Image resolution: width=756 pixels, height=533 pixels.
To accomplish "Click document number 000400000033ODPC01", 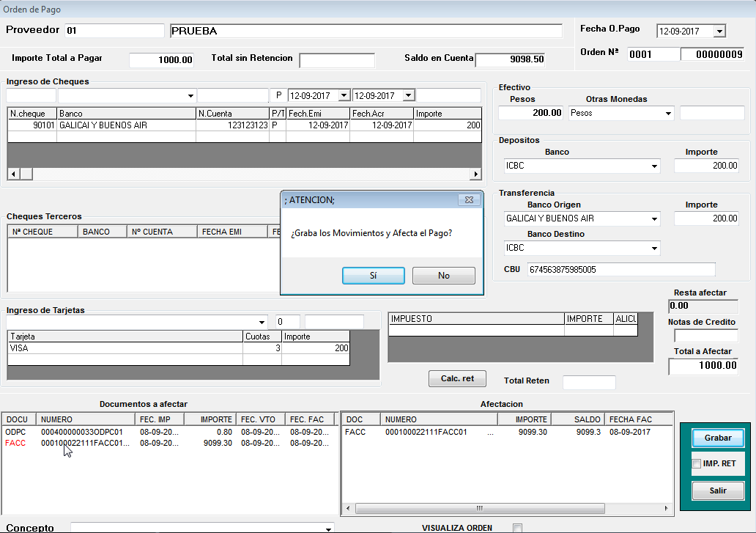I will coord(82,432).
